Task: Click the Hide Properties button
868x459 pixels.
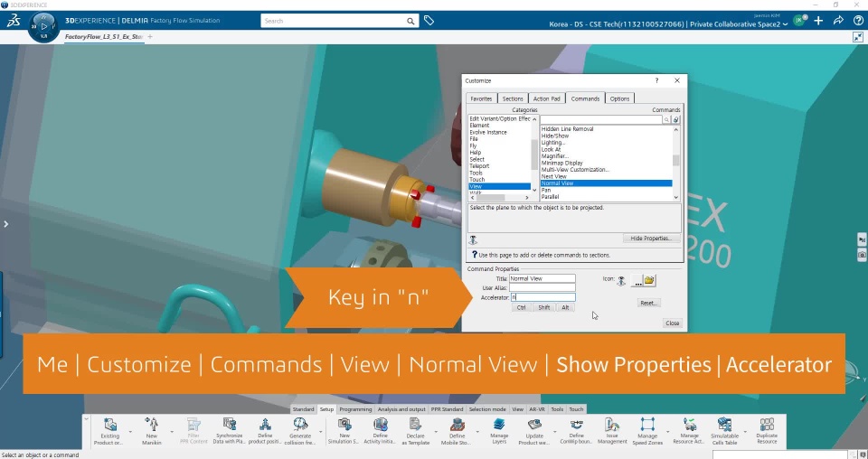Action: [x=652, y=239]
